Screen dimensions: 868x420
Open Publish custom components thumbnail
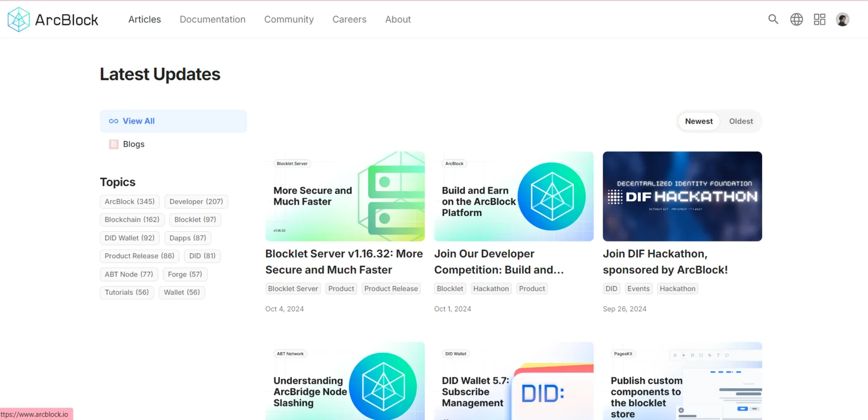682,381
